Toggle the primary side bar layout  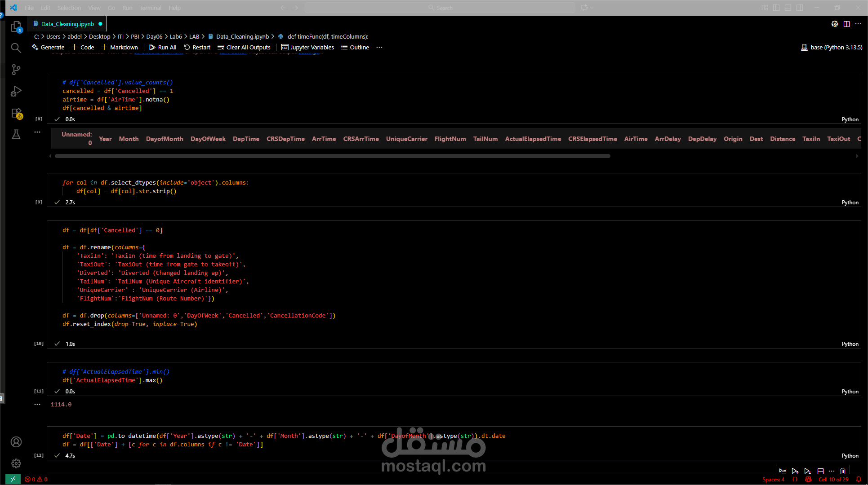(776, 8)
